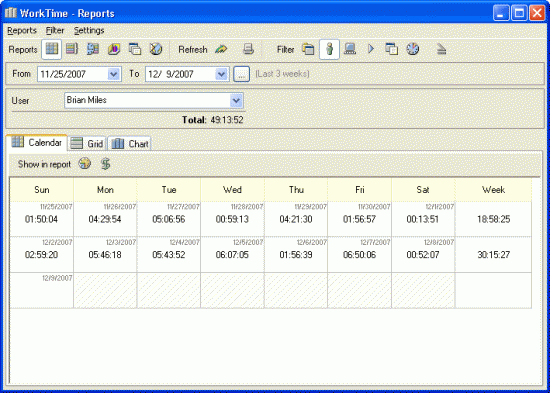The image size is (550, 393).
Task: Click the 04:29:54 cell
Action: click(105, 219)
